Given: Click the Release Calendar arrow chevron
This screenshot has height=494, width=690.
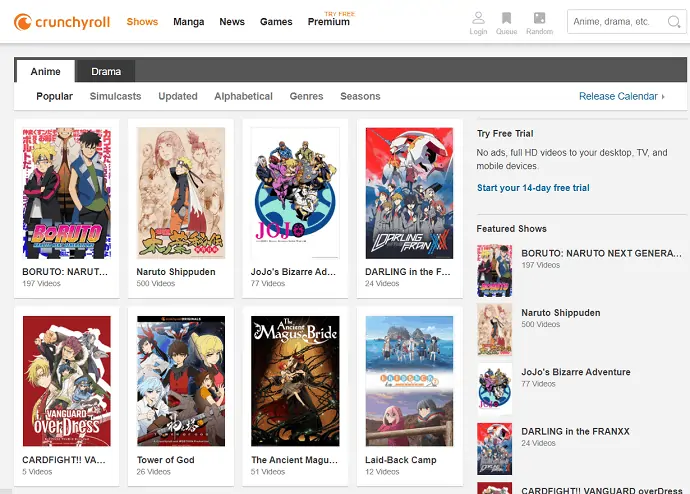Looking at the screenshot, I should 663,96.
